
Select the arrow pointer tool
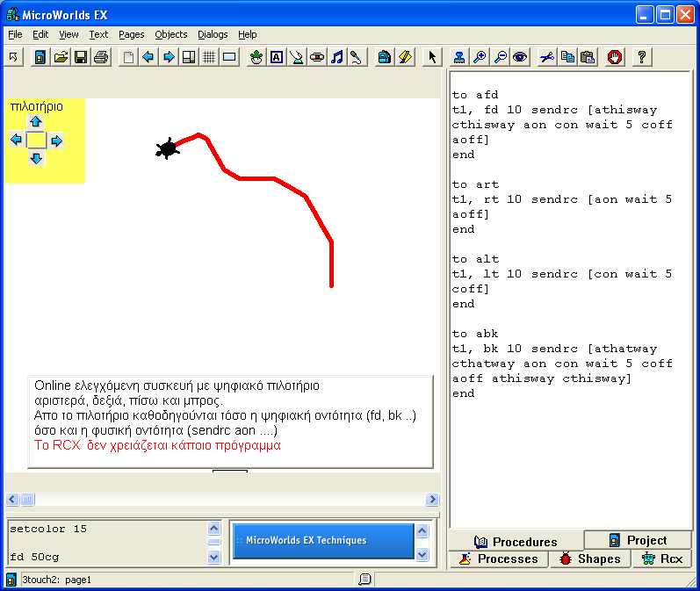[432, 57]
